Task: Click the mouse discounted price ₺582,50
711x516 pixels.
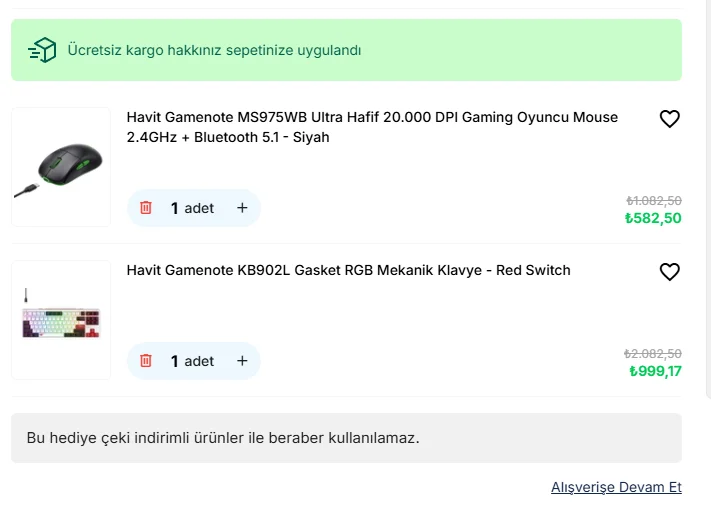Action: [653, 218]
